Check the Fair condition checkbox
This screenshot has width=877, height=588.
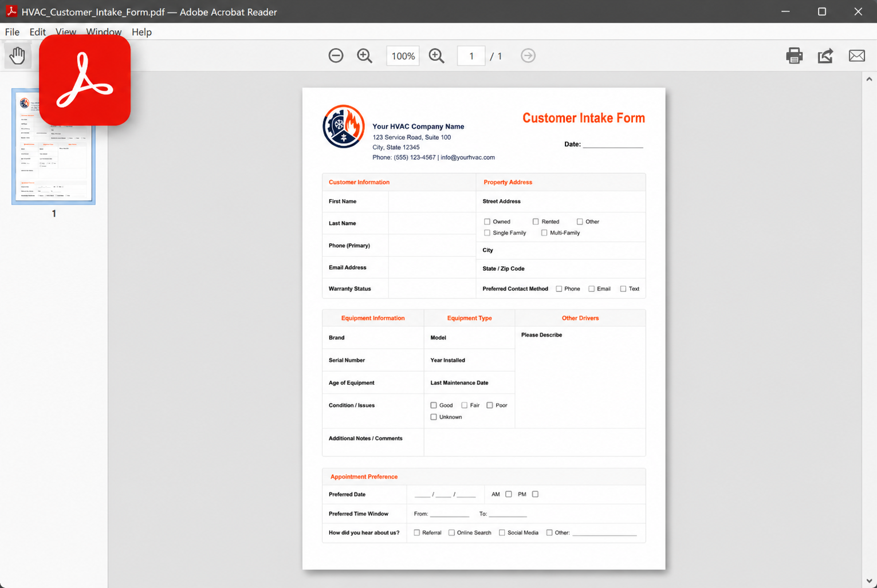click(465, 405)
